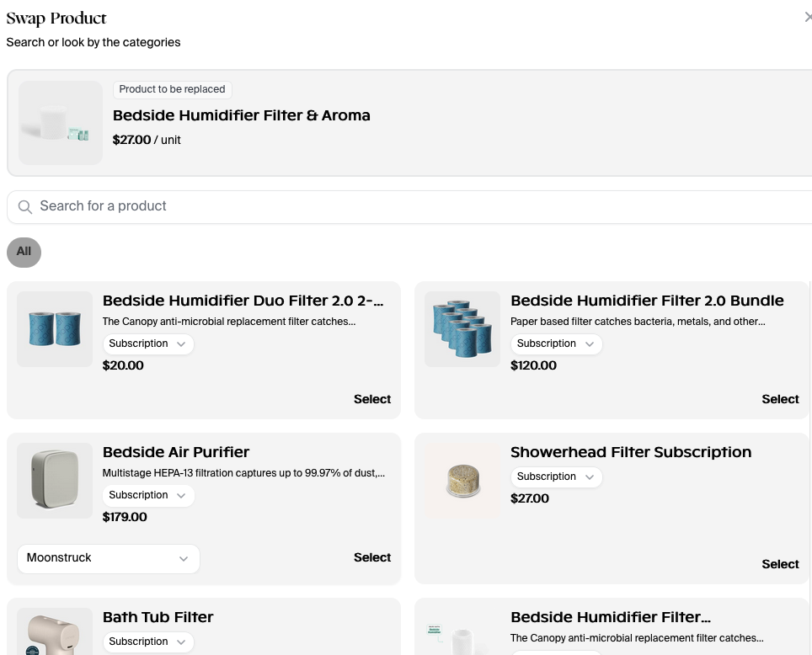Open Duo Filter 2.0 Subscription dropdown
The height and width of the screenshot is (655, 812).
pyautogui.click(x=147, y=344)
